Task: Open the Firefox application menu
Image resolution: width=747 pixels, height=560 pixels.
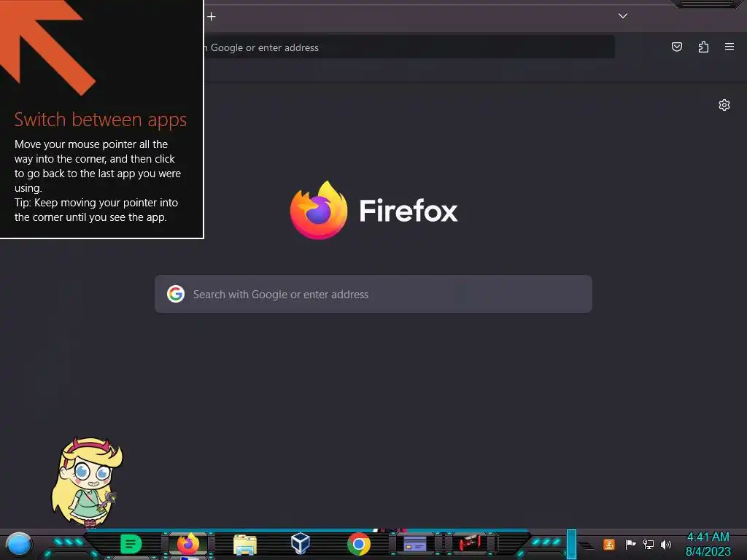Action: tap(729, 47)
